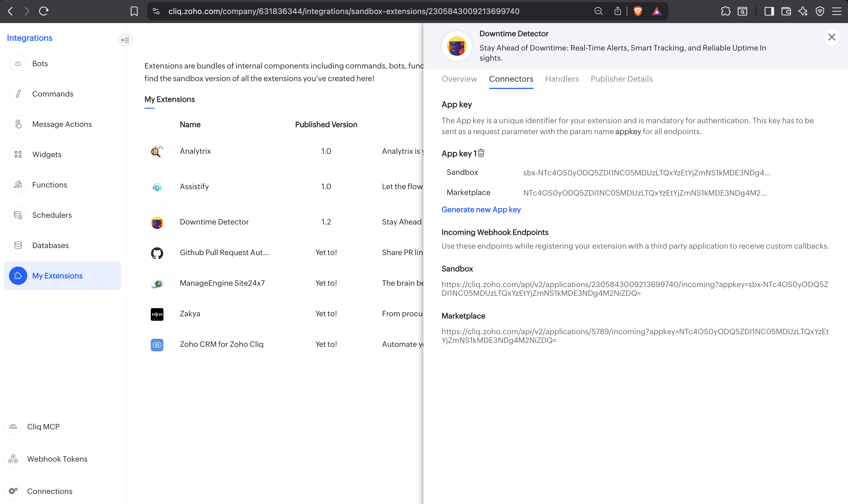Click the Assistify extension icon
Image resolution: width=848 pixels, height=504 pixels.
point(157,187)
